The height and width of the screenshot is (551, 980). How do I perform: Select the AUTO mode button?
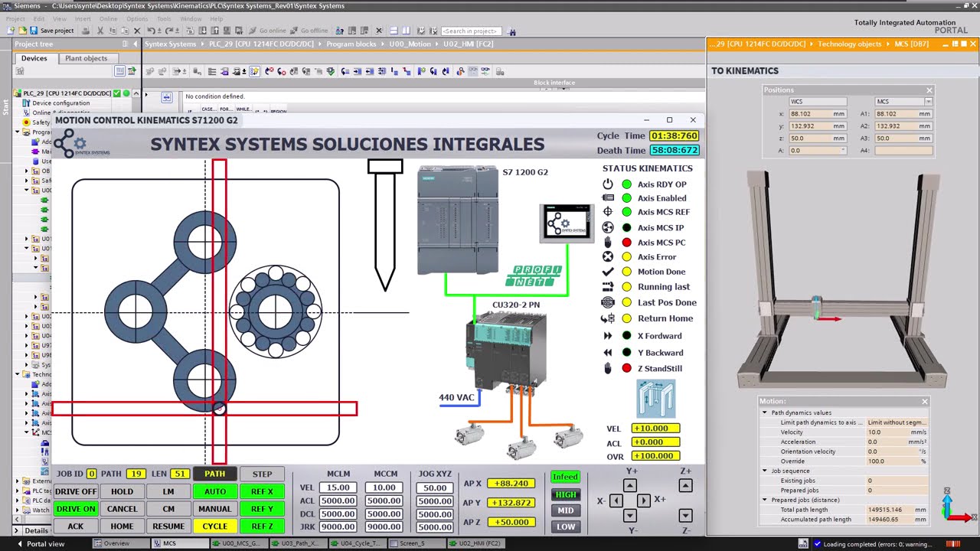pos(214,491)
